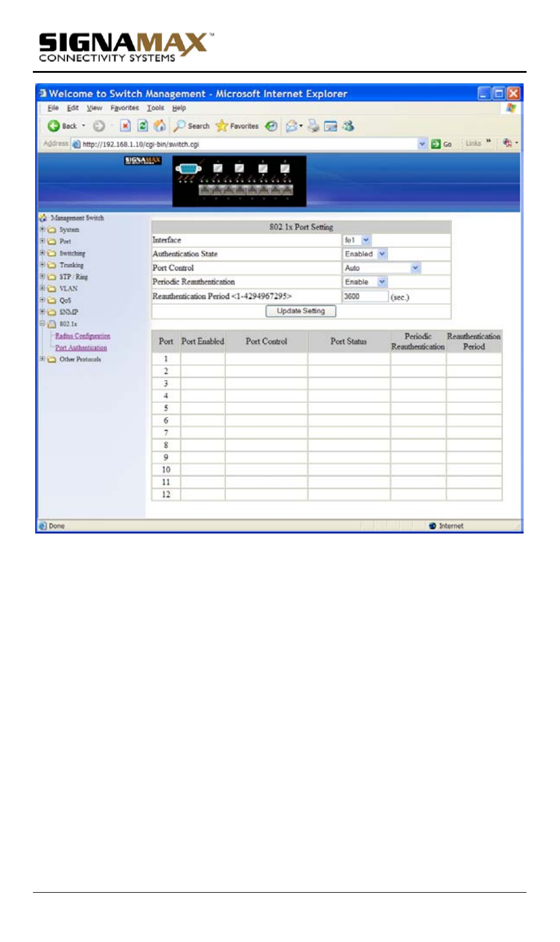Click the Port Control column header
Viewport: 560px width, 942px height.
coord(266,342)
